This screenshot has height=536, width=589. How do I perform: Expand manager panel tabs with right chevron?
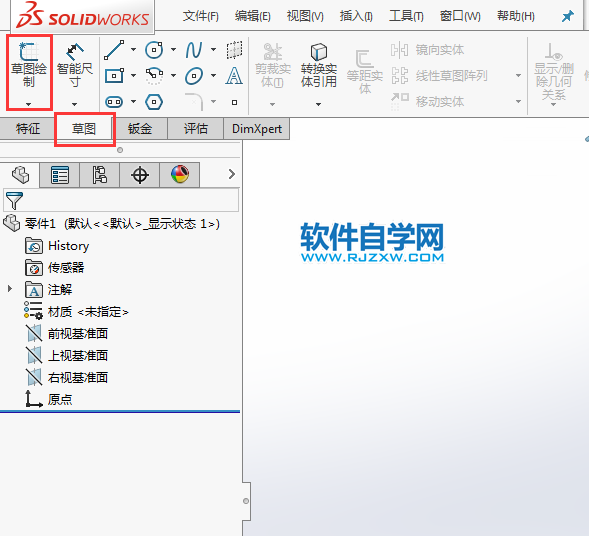(x=232, y=174)
